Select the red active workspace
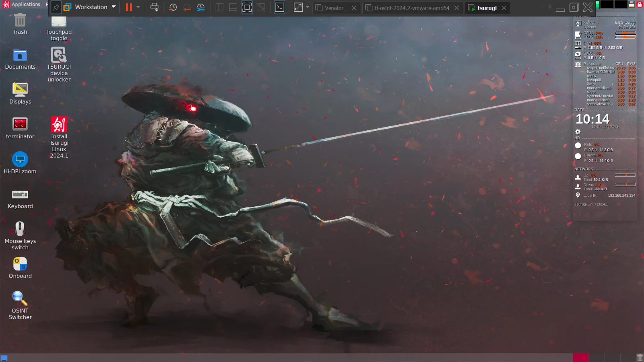Screen dimensions: 644x362 click(581, 358)
